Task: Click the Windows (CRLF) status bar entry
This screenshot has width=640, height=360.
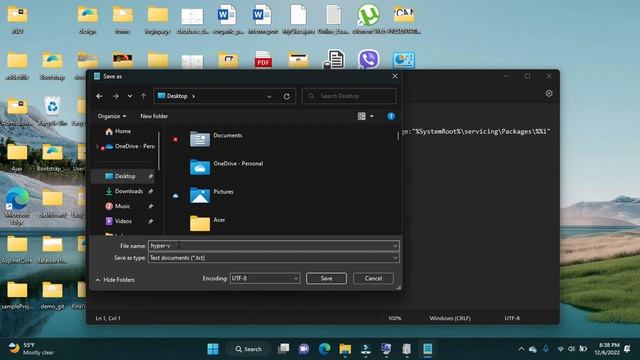Action: [450, 318]
